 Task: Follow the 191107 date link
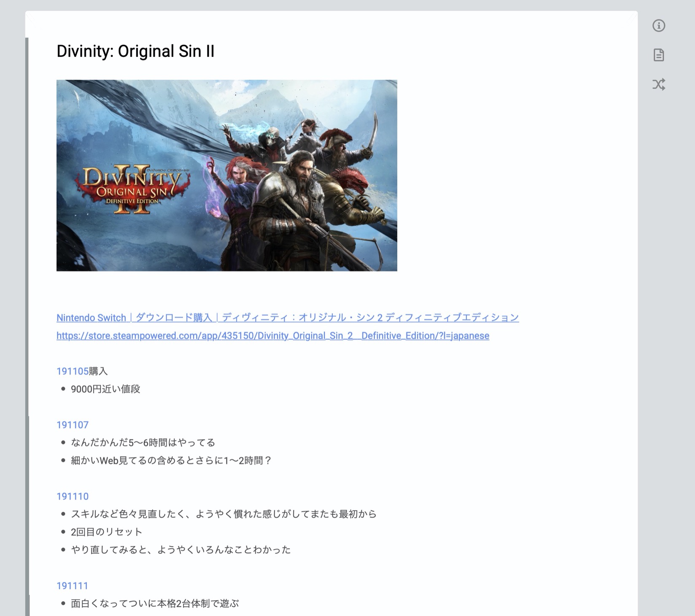tap(72, 425)
